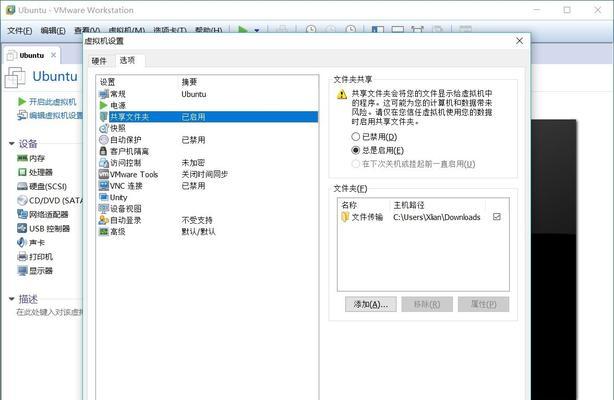
Task: Click the CD/DVD (SATA) drive icon
Action: click(22, 200)
